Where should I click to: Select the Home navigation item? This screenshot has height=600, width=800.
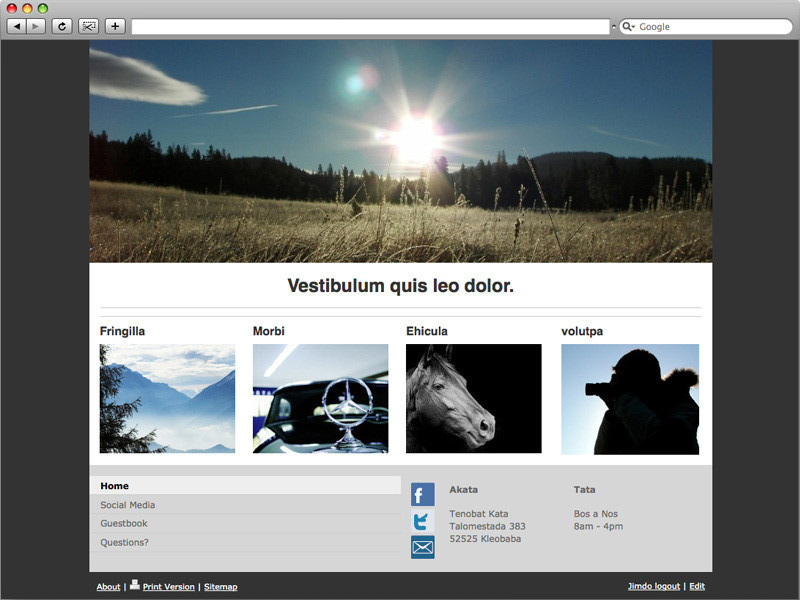245,486
